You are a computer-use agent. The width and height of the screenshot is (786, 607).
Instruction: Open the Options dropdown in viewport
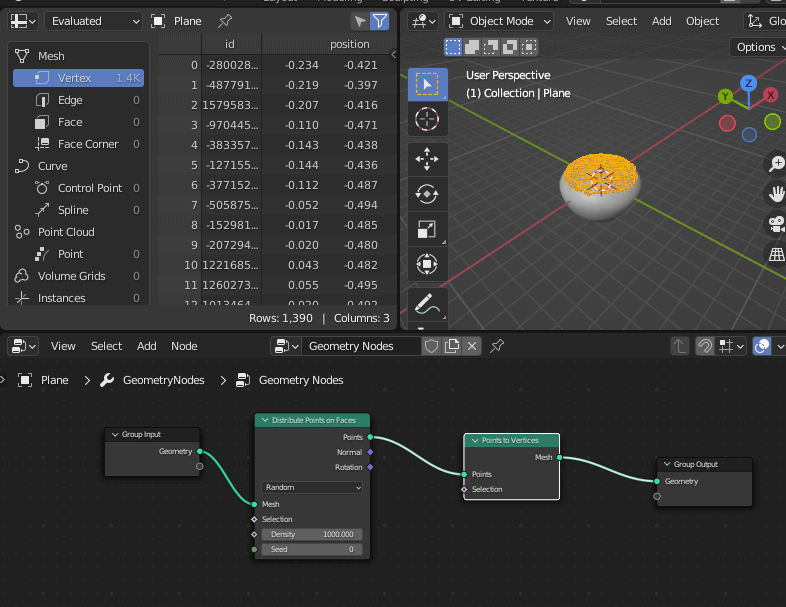[759, 47]
